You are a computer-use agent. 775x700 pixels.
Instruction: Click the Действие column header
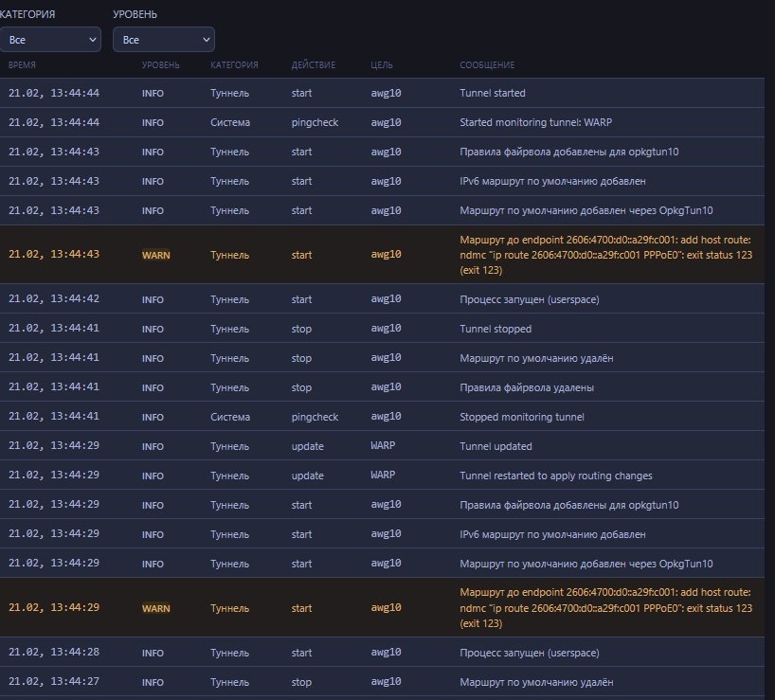(312, 65)
